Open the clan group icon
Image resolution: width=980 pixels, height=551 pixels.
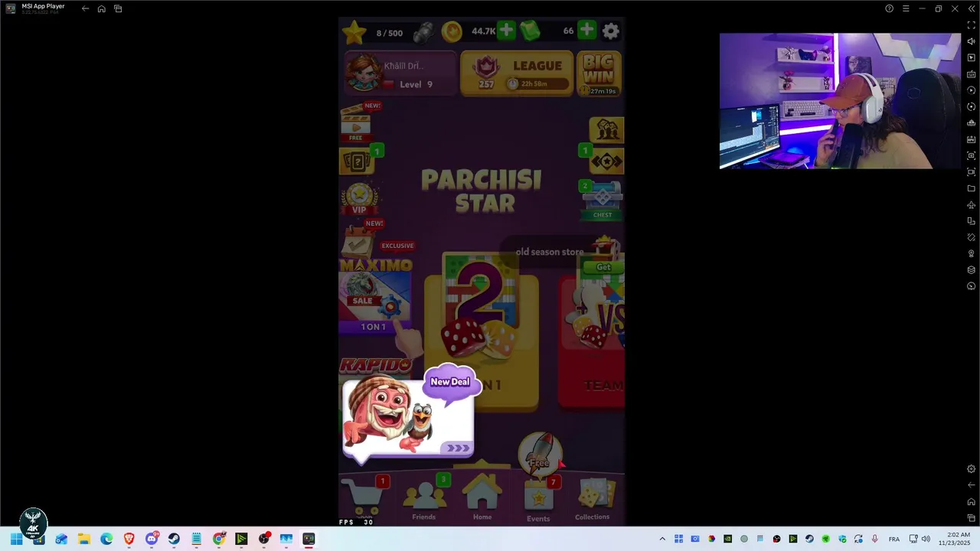606,130
